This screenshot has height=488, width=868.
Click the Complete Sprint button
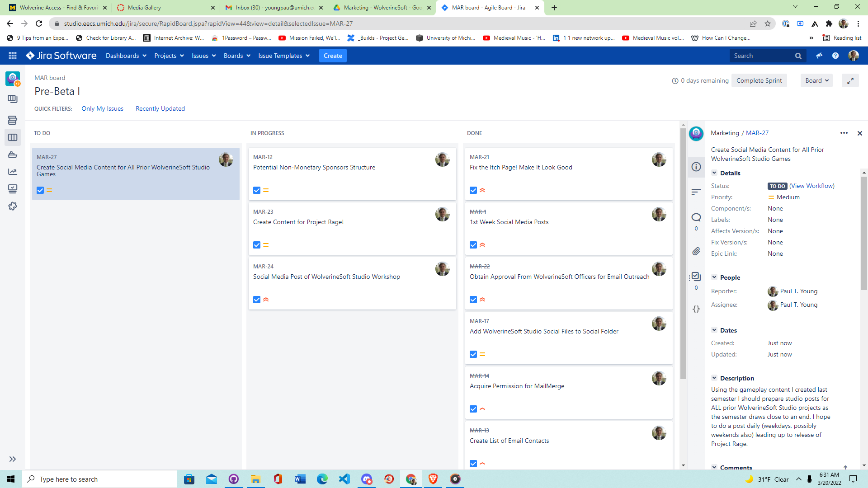(x=759, y=80)
